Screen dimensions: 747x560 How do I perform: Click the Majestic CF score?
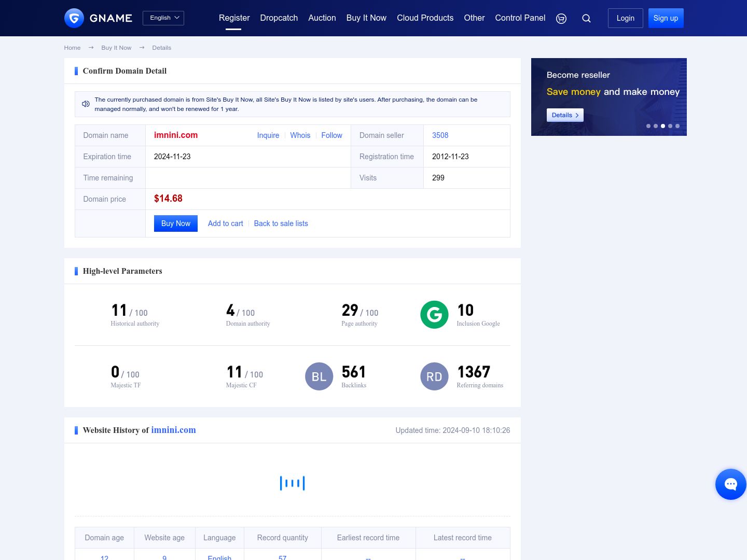tap(245, 372)
